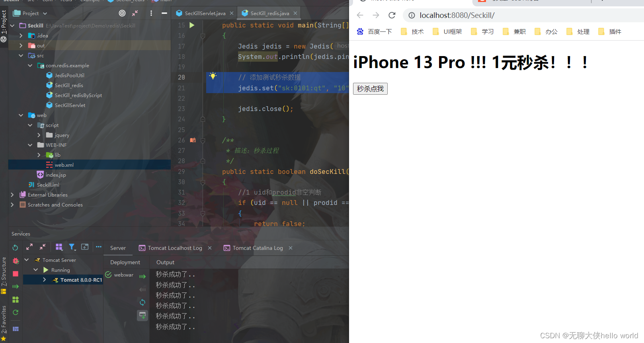Open the Filter icon in Services toolbar
The width and height of the screenshot is (644, 343).
[72, 247]
